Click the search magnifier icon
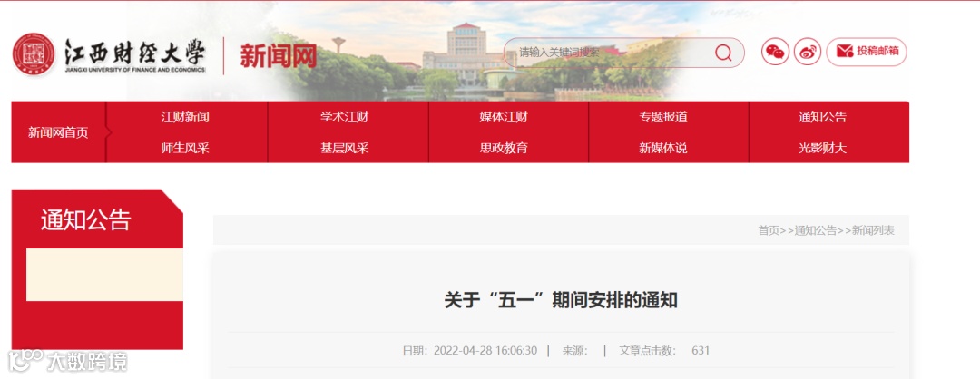 coord(723,53)
